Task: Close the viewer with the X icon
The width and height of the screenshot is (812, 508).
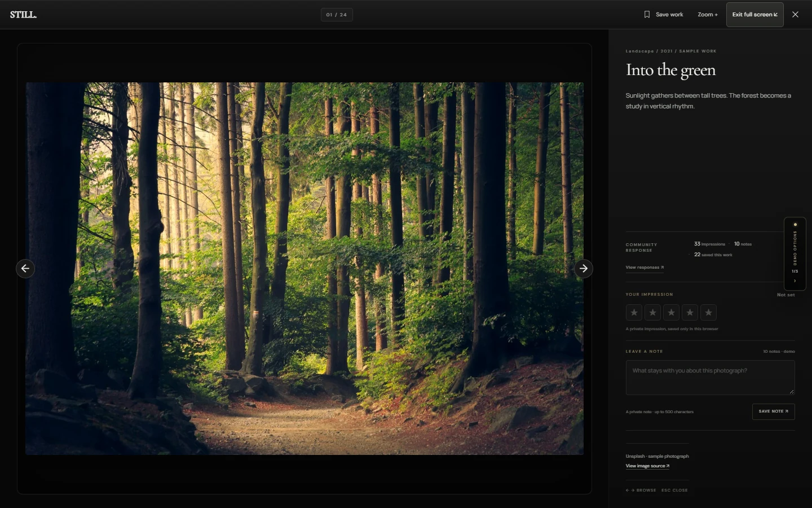Action: pos(795,15)
